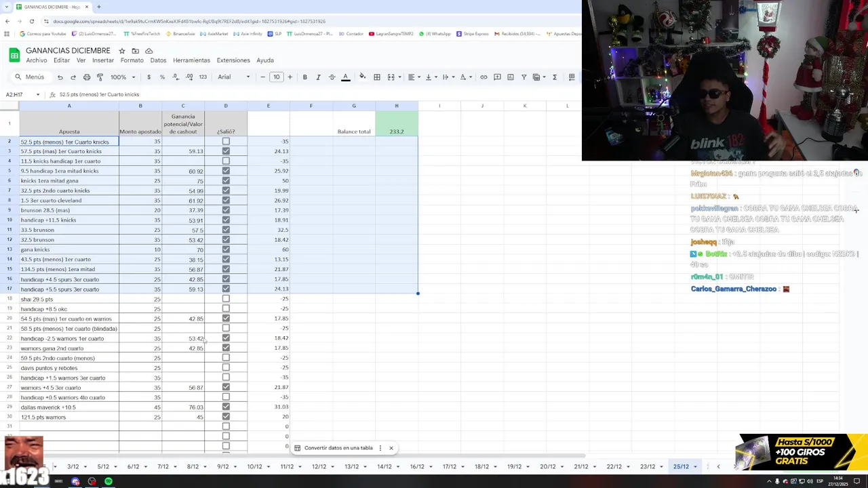Open the more number formats 123 menu

tap(203, 77)
